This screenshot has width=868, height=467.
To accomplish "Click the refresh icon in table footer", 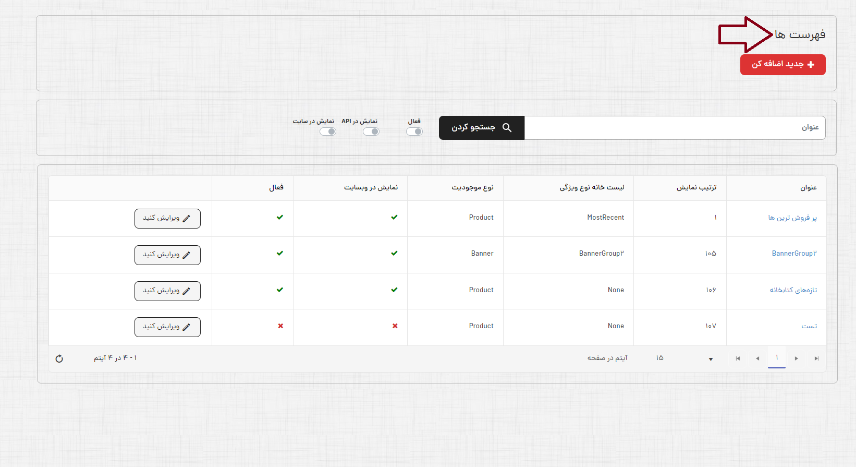I will (x=59, y=358).
